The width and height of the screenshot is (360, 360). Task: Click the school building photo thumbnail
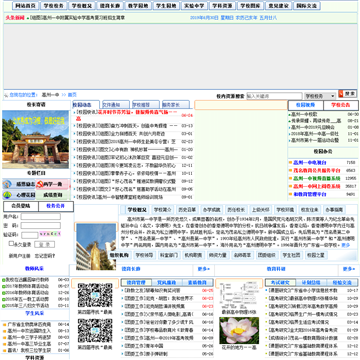tap(96, 247)
